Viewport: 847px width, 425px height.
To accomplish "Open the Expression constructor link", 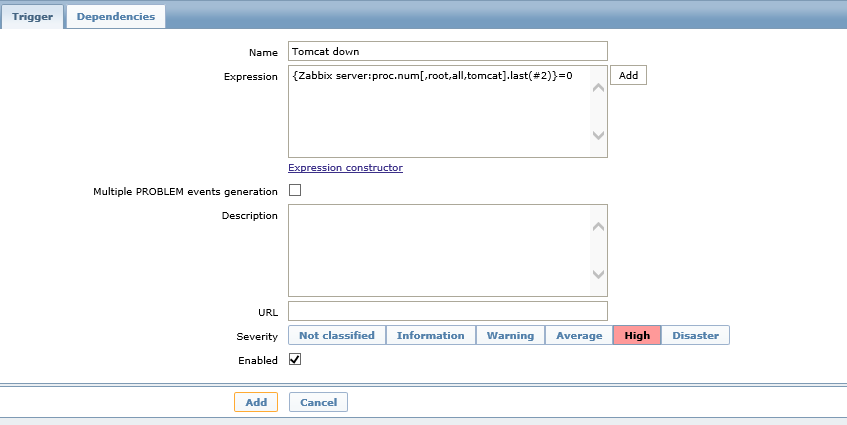I will coord(345,167).
